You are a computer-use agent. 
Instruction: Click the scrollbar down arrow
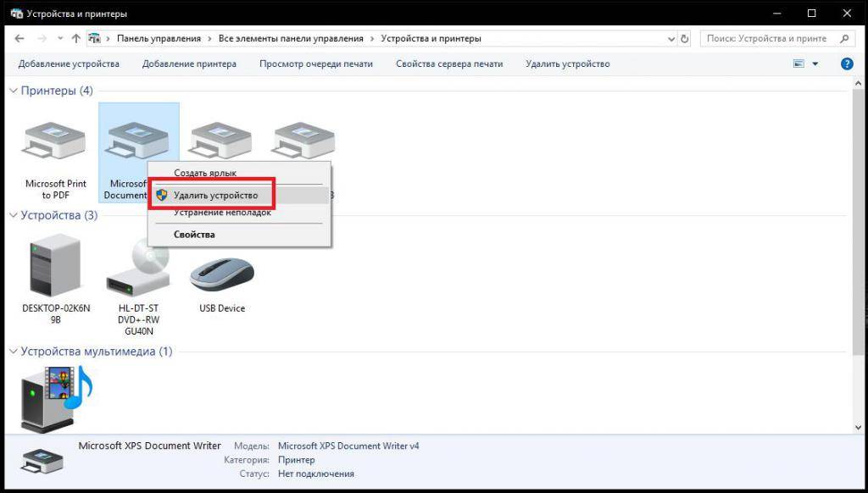[x=858, y=427]
